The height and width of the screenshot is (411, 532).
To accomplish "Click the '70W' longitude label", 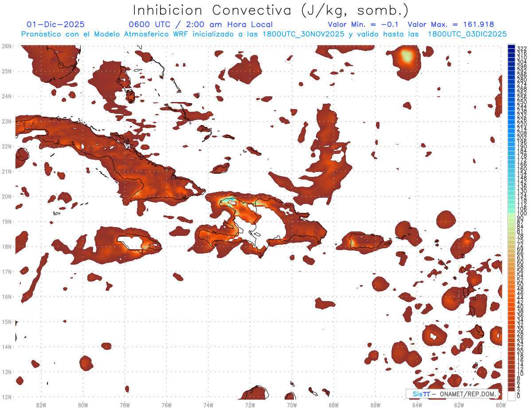I will pos(292,404).
